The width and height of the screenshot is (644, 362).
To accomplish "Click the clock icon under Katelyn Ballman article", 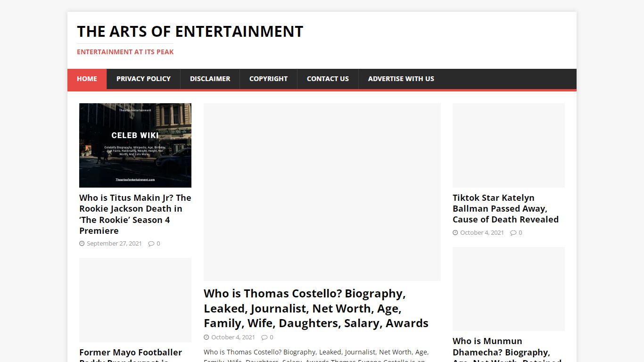I will 455,233.
